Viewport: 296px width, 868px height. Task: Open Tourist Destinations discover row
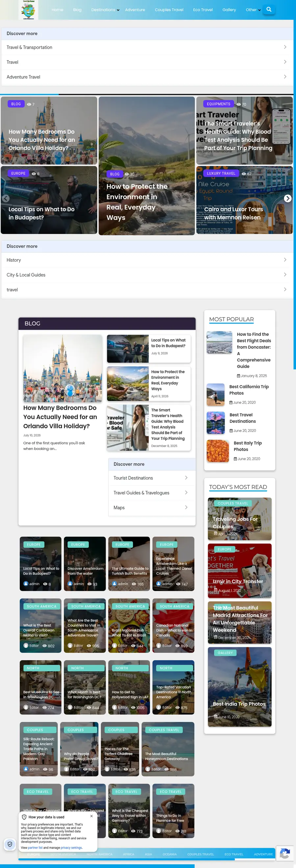[x=152, y=478]
